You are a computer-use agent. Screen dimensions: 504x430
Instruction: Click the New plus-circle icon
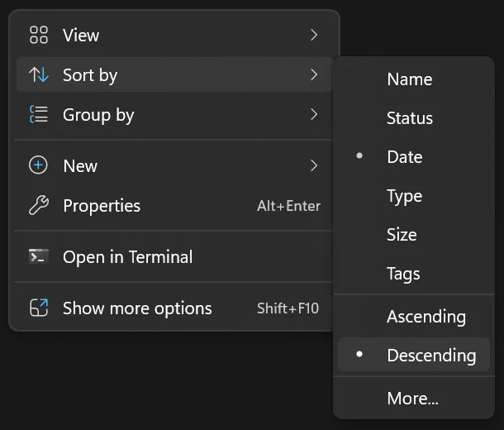point(39,165)
